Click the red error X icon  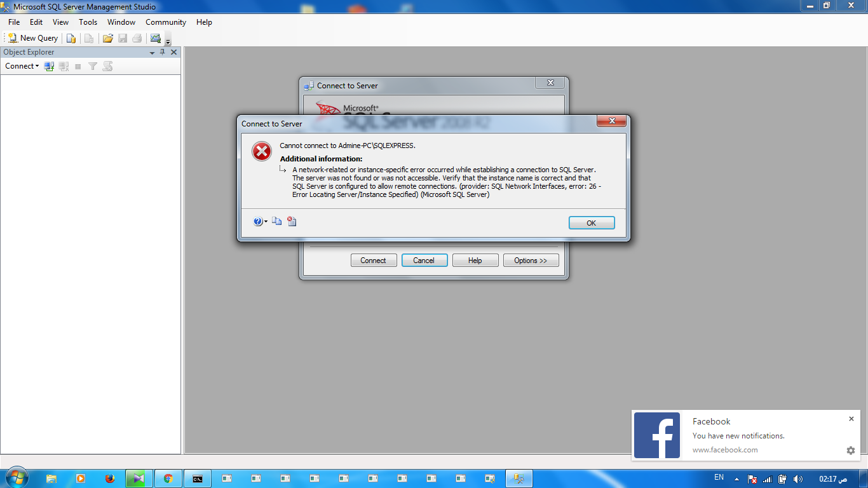click(262, 151)
